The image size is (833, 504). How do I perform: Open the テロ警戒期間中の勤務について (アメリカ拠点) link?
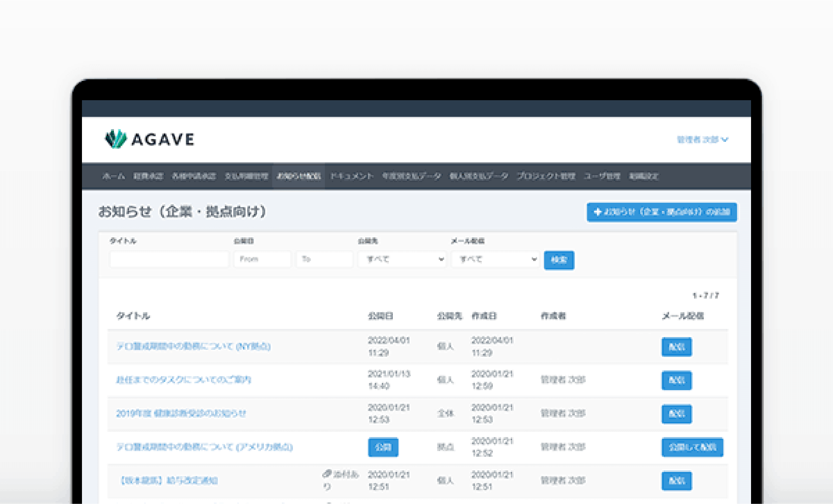click(x=205, y=447)
